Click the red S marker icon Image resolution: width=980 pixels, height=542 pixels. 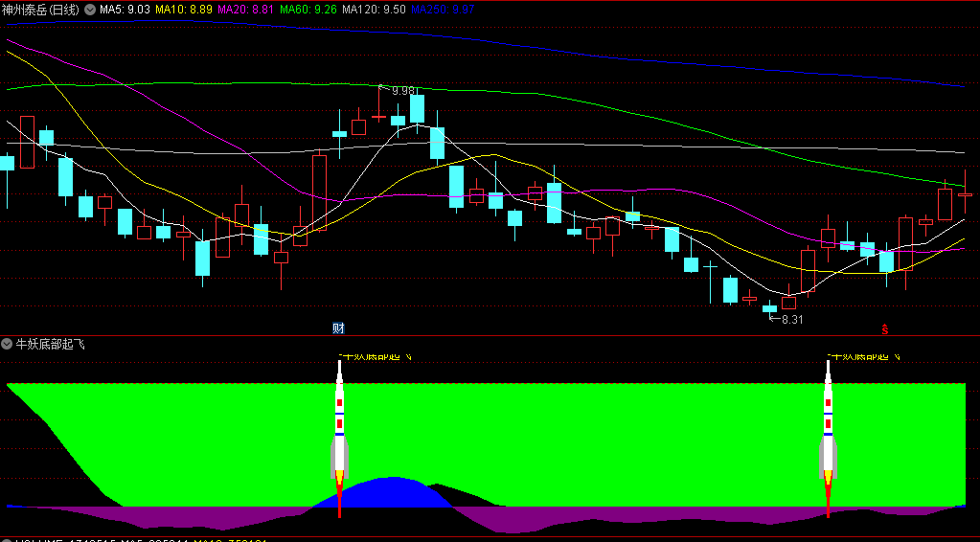tap(884, 329)
